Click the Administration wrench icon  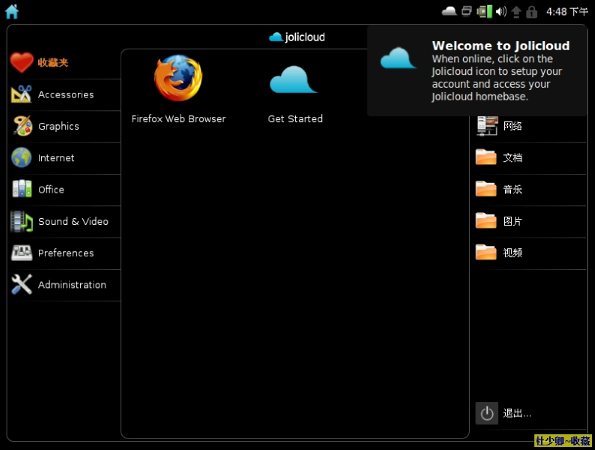click(21, 284)
